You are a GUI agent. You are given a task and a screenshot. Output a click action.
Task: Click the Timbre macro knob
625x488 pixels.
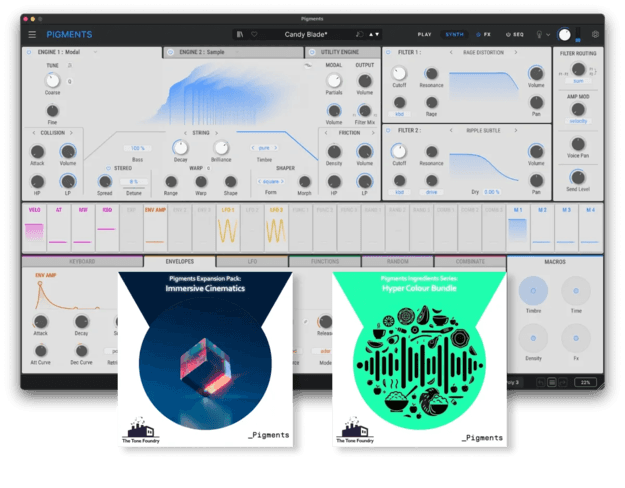click(x=533, y=291)
